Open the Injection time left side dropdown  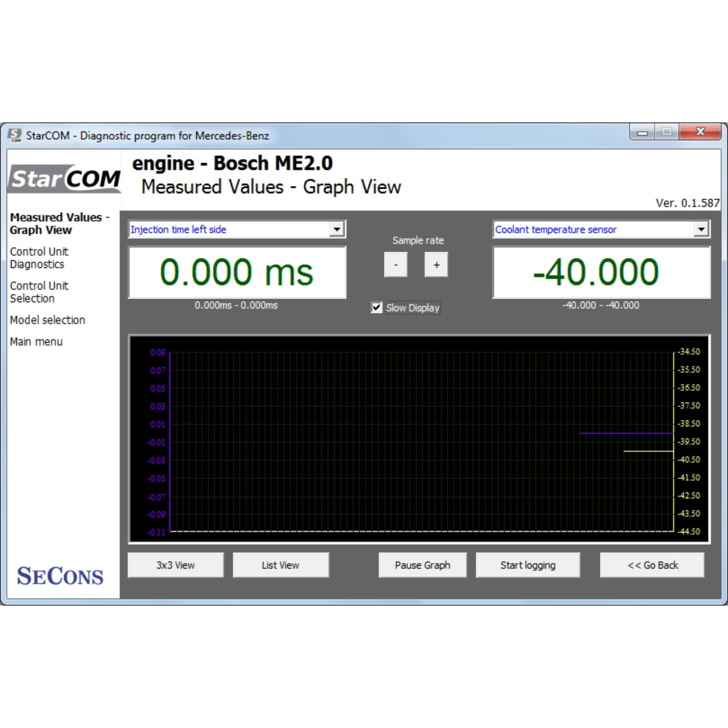(x=237, y=229)
